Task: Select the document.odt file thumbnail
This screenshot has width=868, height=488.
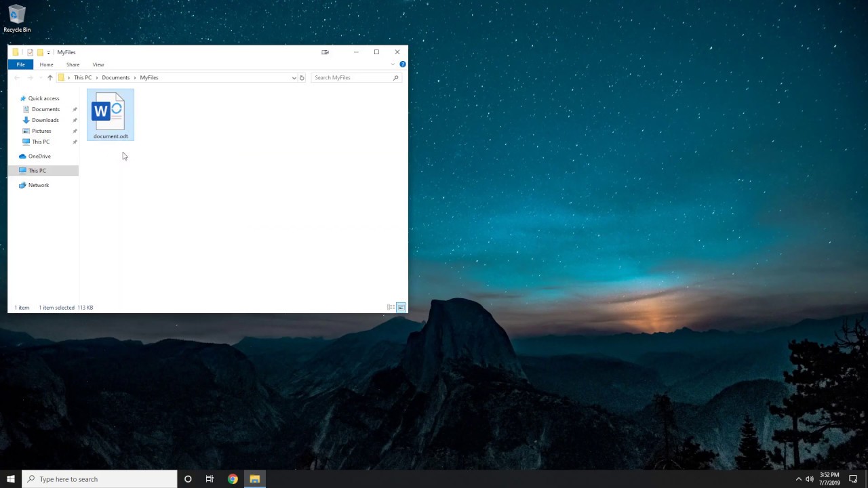Action: [x=111, y=115]
